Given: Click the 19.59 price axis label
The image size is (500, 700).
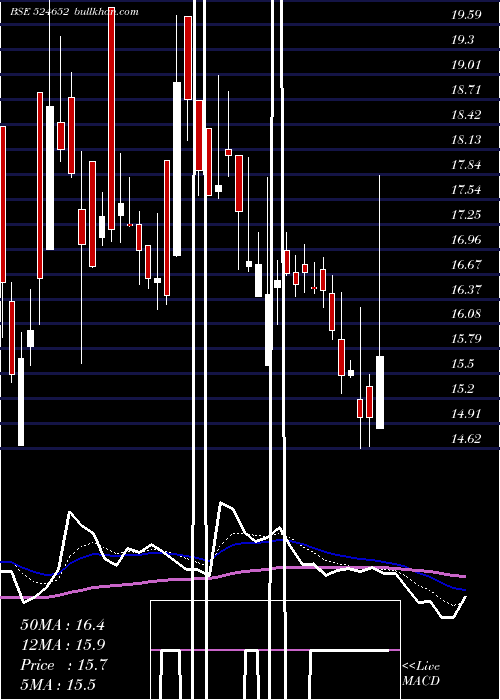Looking at the screenshot, I should click(466, 15).
